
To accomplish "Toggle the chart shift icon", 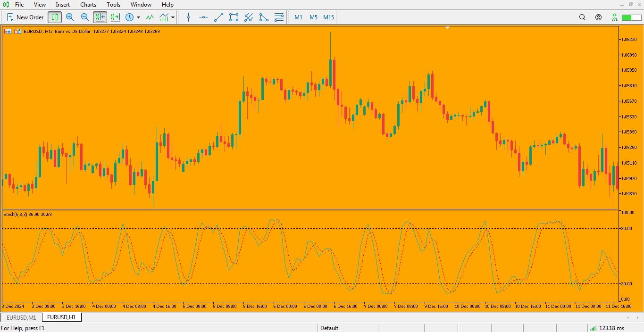I will tap(114, 17).
